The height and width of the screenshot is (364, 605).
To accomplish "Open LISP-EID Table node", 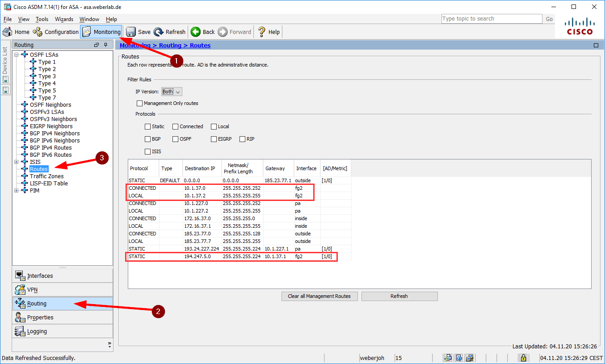I will coord(49,183).
